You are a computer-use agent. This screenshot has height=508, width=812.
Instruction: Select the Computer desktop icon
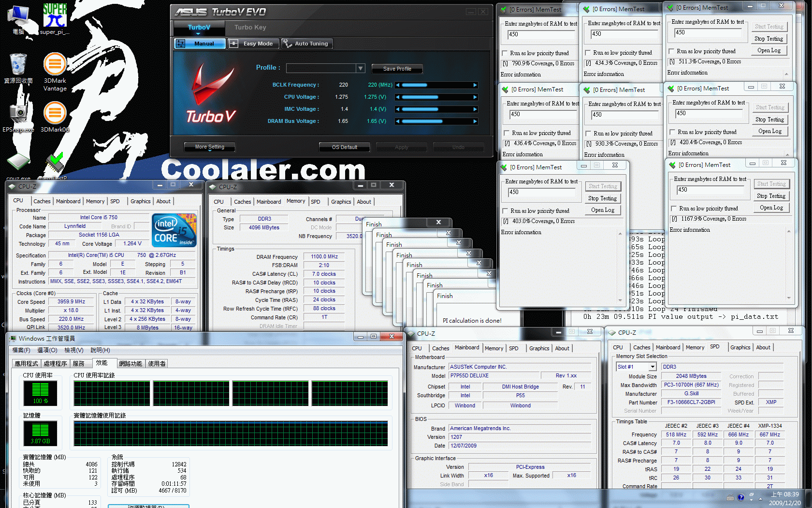tap(18, 19)
